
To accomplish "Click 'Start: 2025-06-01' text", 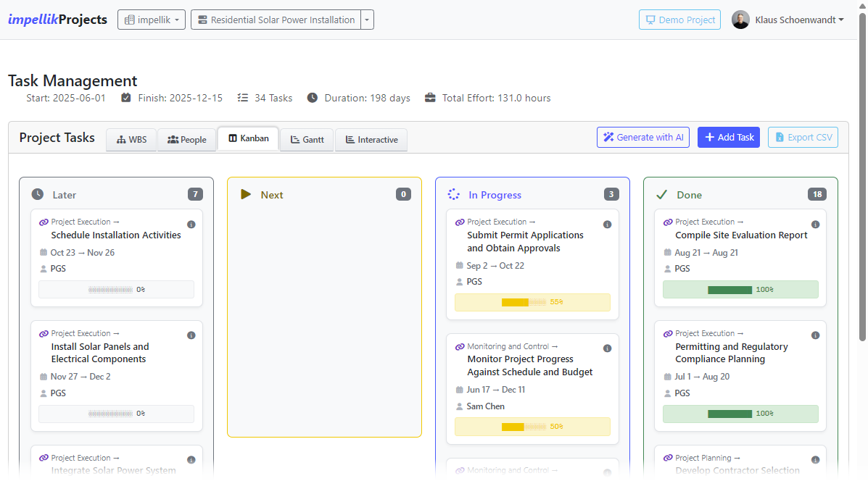I will (66, 98).
